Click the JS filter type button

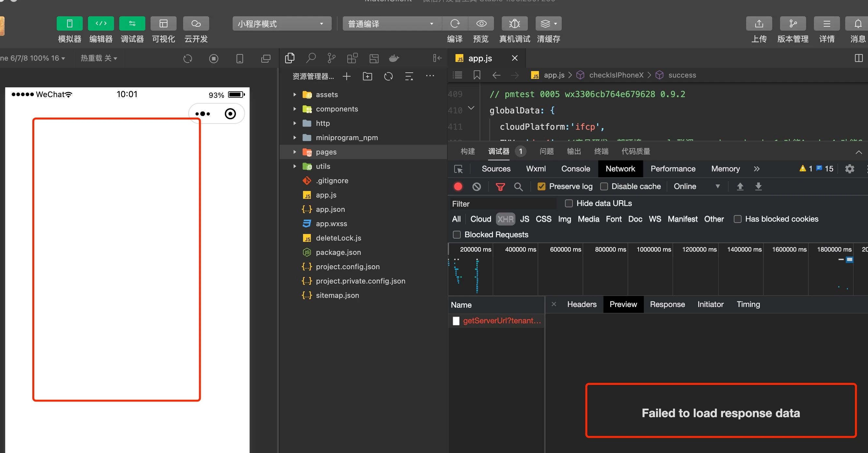click(524, 219)
